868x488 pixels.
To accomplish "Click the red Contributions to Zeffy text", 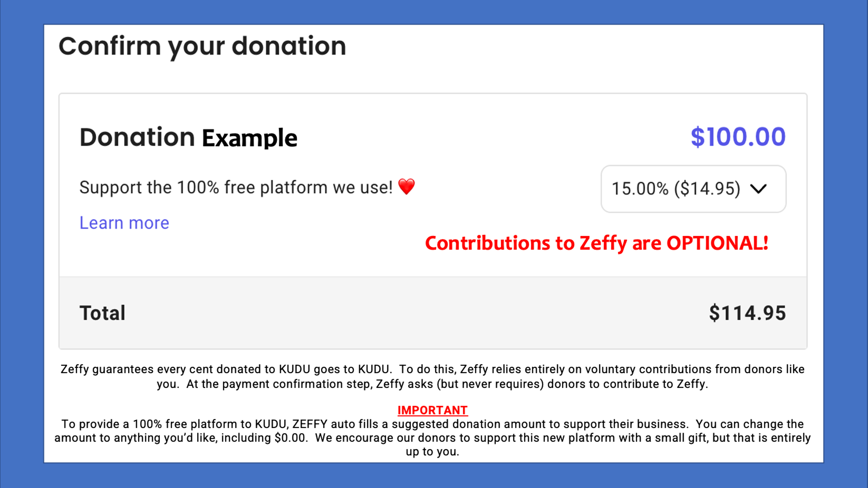I will click(539, 243).
